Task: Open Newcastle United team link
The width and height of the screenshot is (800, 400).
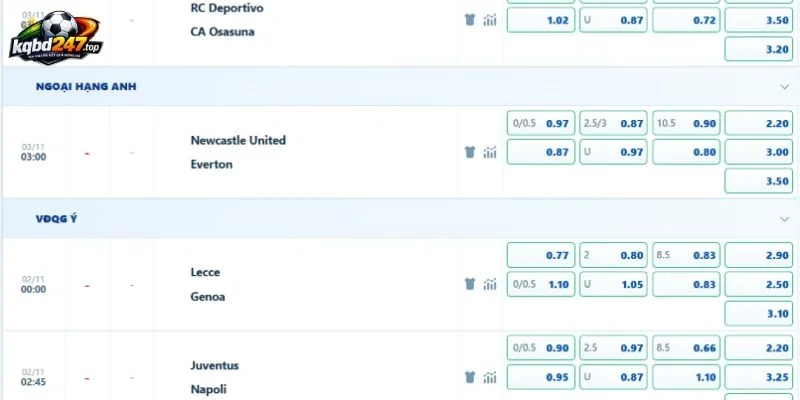Action: point(238,140)
